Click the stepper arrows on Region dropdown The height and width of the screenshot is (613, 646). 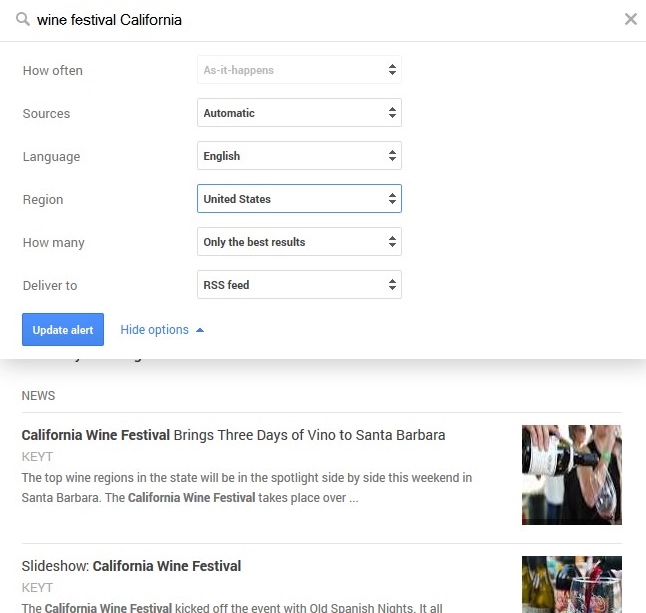392,199
